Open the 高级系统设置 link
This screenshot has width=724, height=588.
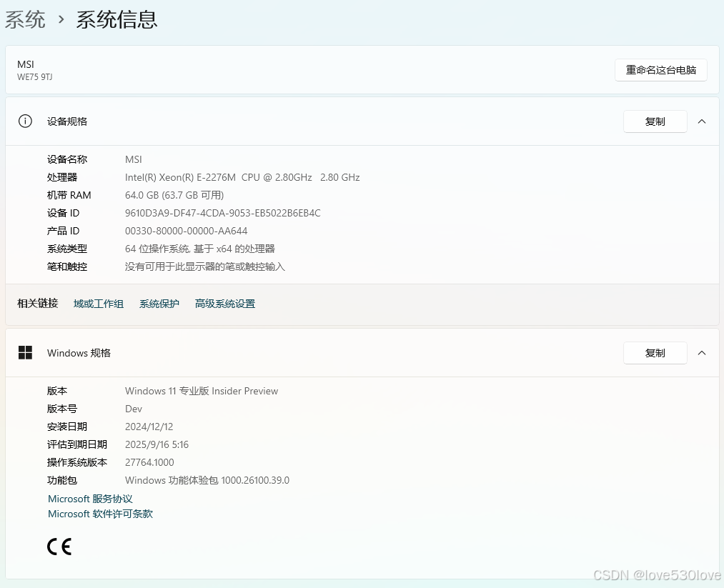[x=225, y=304]
